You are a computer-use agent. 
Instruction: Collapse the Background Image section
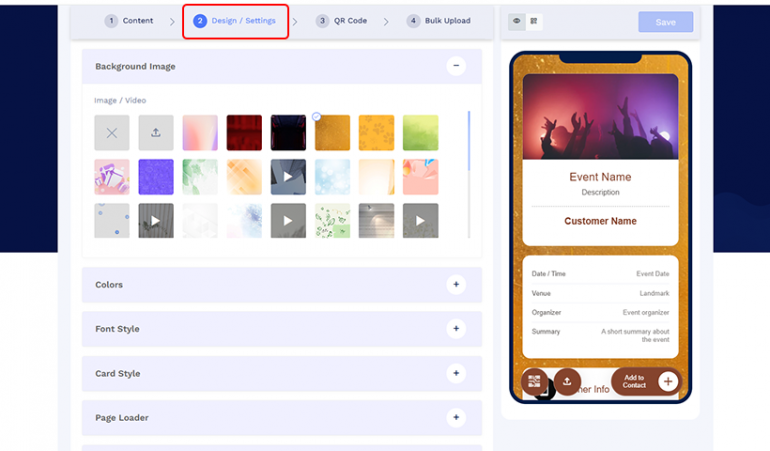click(x=456, y=66)
